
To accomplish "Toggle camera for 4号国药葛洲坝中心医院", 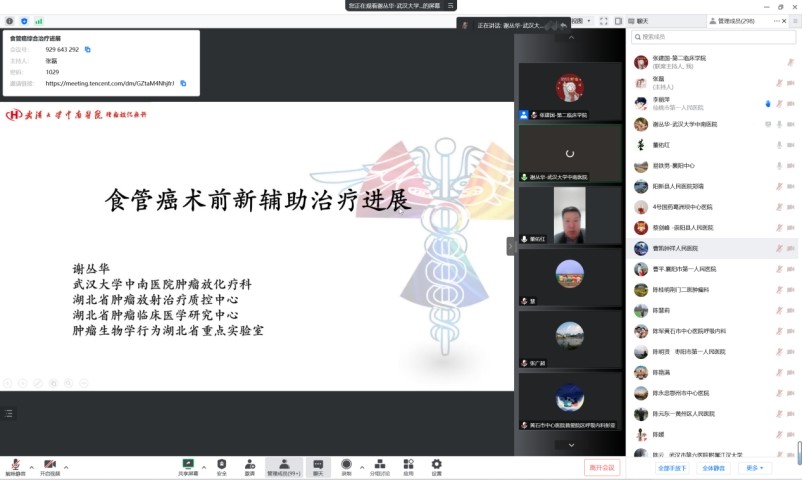I will pyautogui.click(x=791, y=207).
